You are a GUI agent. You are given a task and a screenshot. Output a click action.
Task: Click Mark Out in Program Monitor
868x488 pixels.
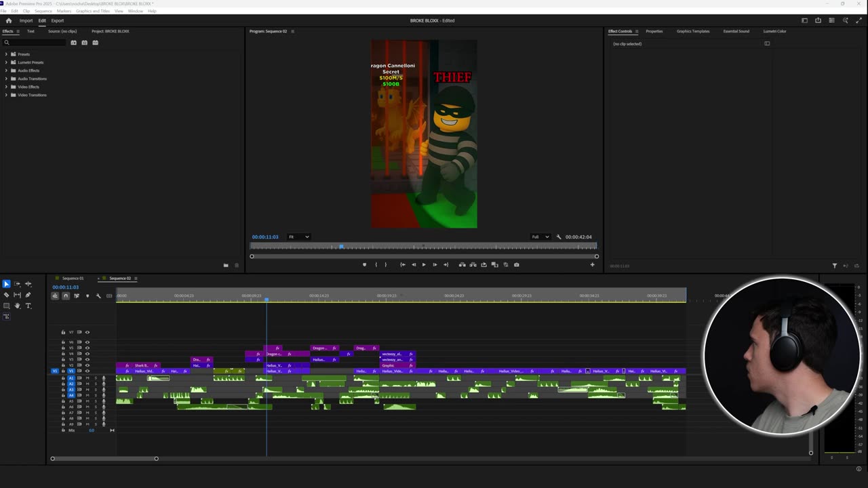click(386, 265)
